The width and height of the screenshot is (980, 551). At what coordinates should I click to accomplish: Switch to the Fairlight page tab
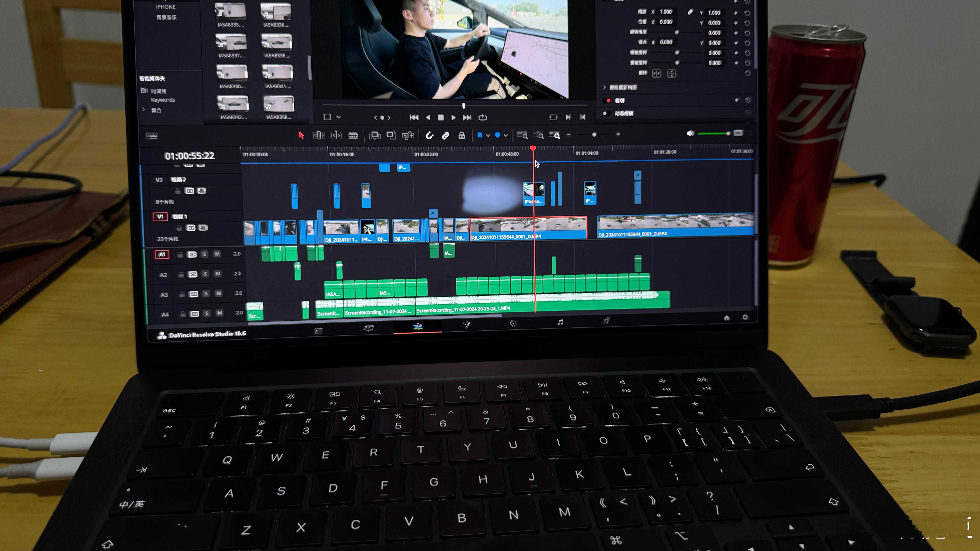point(560,322)
